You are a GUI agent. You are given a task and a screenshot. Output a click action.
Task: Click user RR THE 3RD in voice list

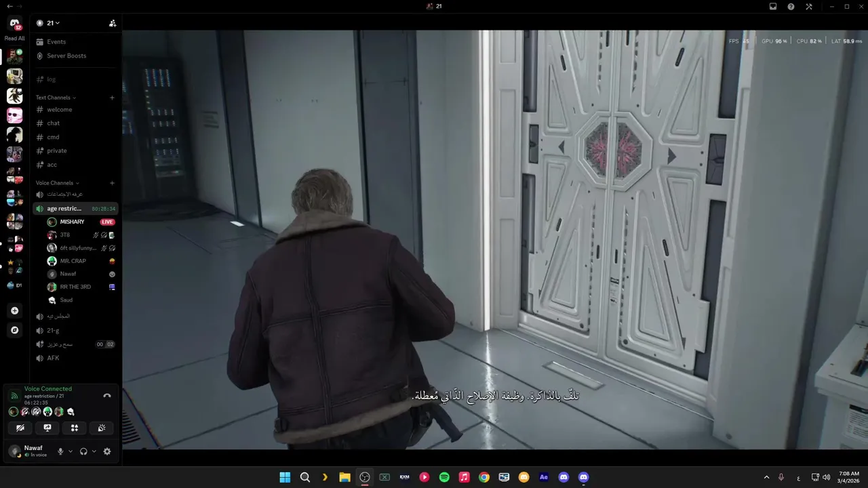(x=80, y=287)
